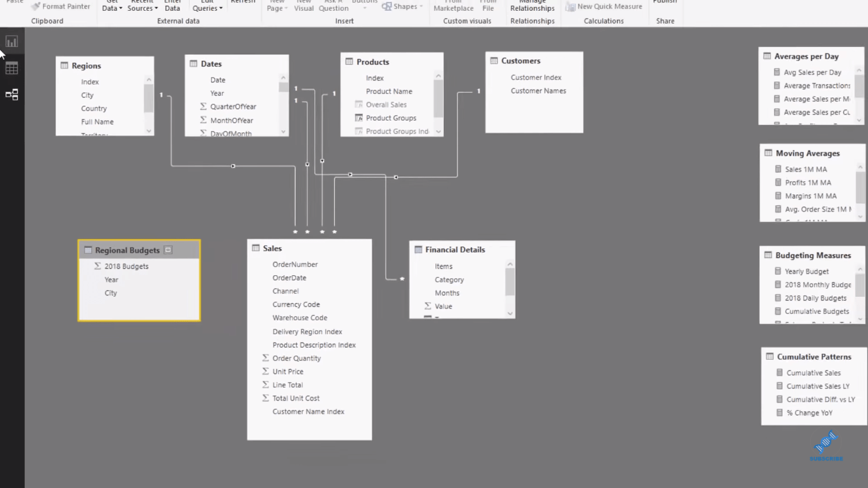
Task: Open the Edit Queries dropdown arrow
Action: 220,8
